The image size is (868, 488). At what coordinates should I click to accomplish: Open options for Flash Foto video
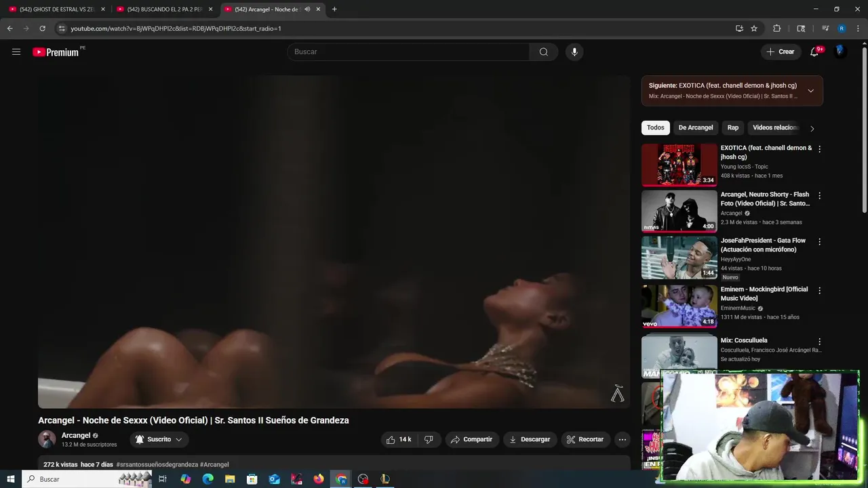click(819, 196)
